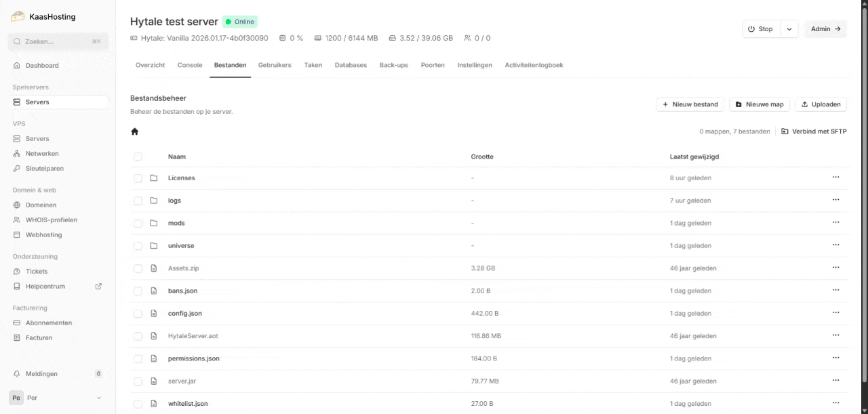Click the Sleutelparen key icon
The height and width of the screenshot is (414, 868).
click(17, 169)
